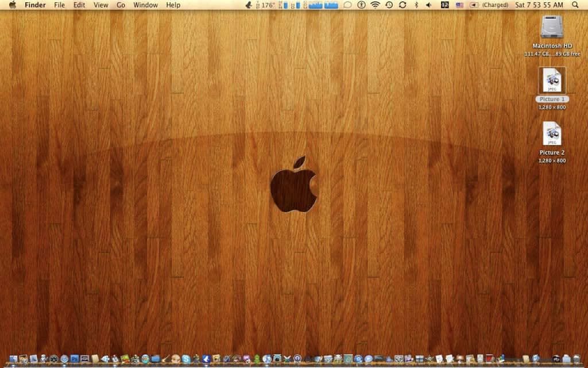Click the US flag input menu
The image size is (588, 368).
coord(459,5)
